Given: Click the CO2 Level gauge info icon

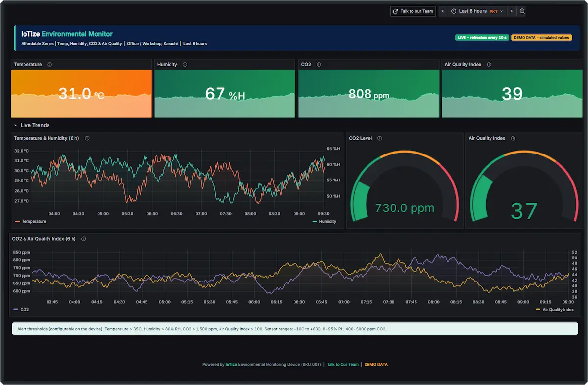Looking at the screenshot, I should tap(380, 138).
